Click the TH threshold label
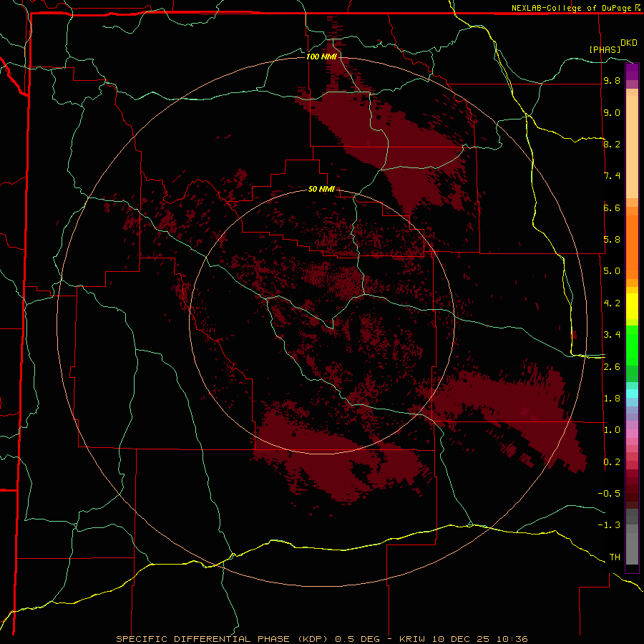 [615, 557]
